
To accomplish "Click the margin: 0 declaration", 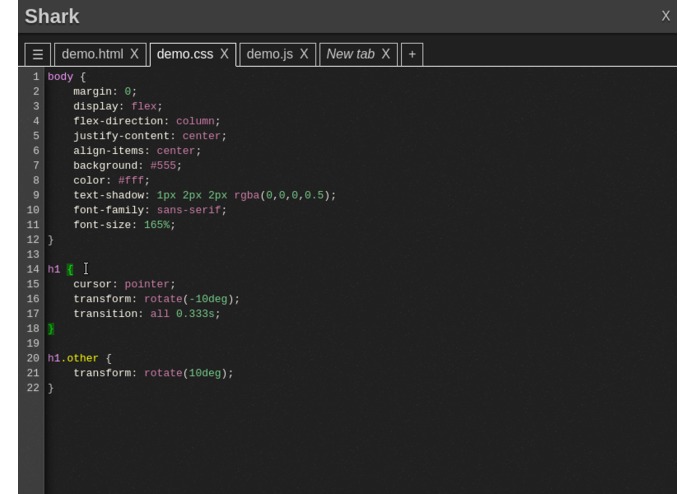I will coord(105,92).
